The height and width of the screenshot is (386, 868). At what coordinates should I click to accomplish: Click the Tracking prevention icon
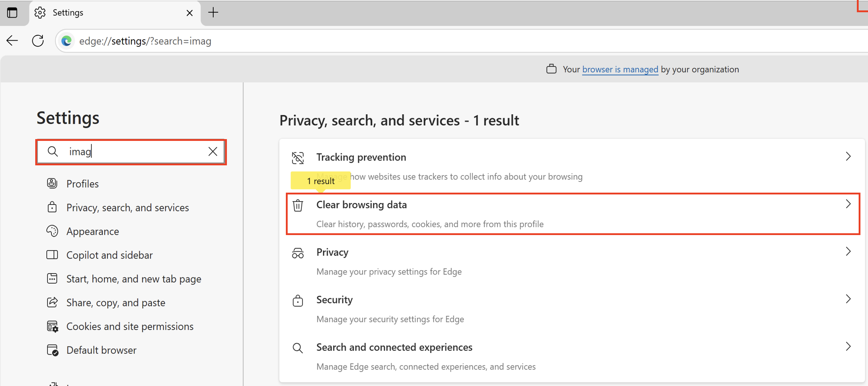click(x=298, y=157)
